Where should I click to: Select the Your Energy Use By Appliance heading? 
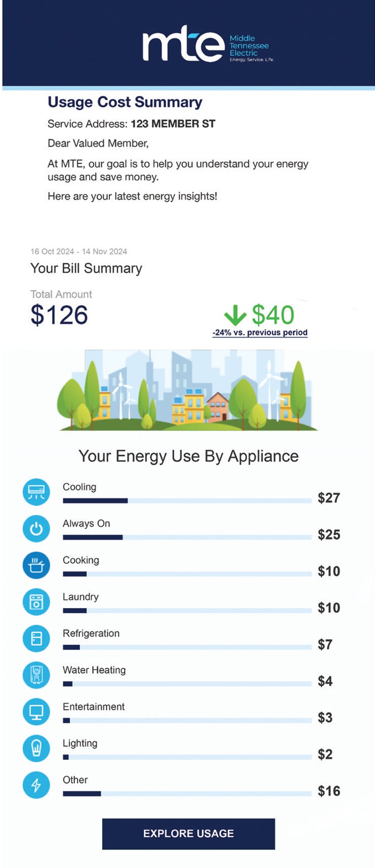tap(188, 456)
